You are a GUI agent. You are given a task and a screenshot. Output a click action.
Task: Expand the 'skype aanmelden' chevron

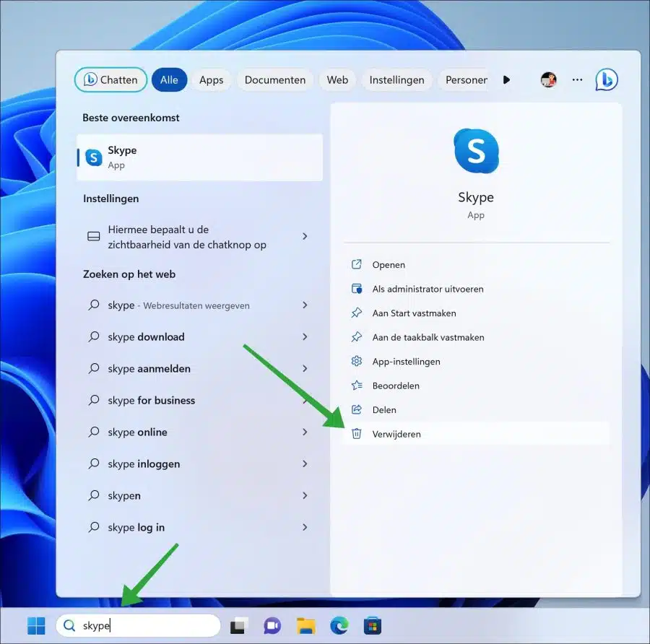coord(305,368)
